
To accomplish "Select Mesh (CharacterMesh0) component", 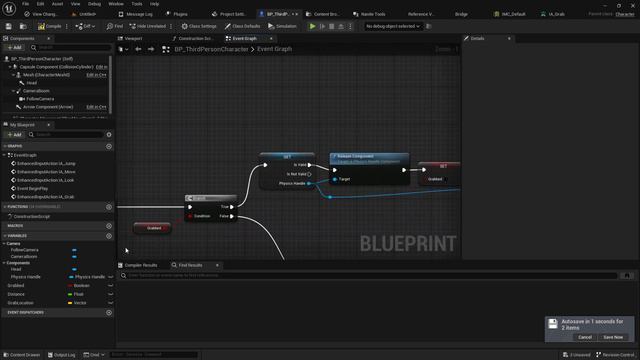I will click(46, 75).
